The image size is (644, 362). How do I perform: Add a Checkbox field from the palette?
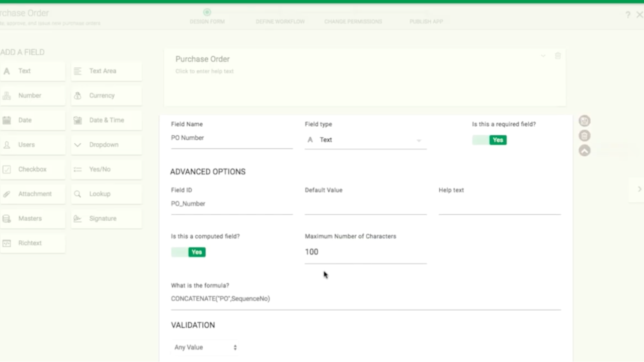click(33, 169)
